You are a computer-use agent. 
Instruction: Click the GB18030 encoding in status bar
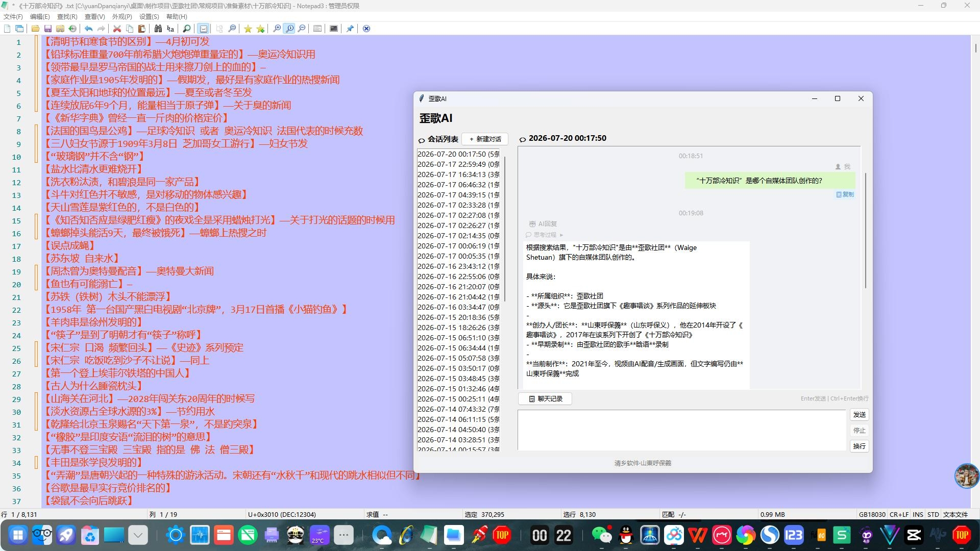pyautogui.click(x=872, y=515)
